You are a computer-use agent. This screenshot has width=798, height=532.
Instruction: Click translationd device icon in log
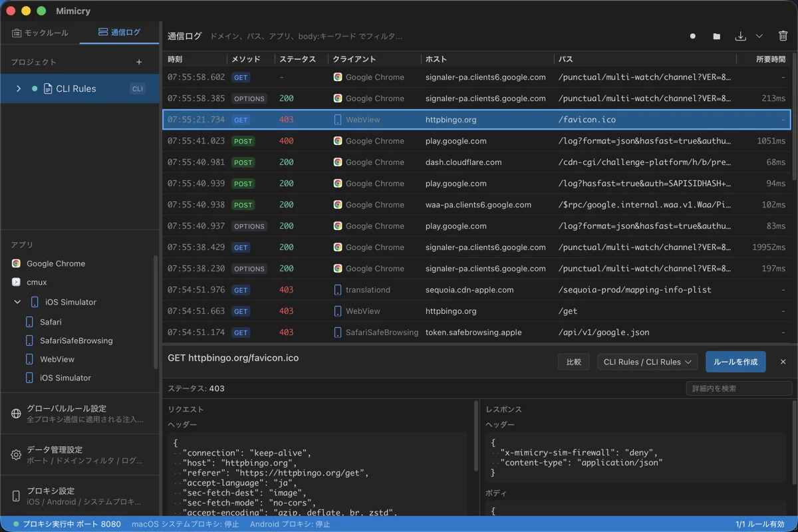point(338,290)
